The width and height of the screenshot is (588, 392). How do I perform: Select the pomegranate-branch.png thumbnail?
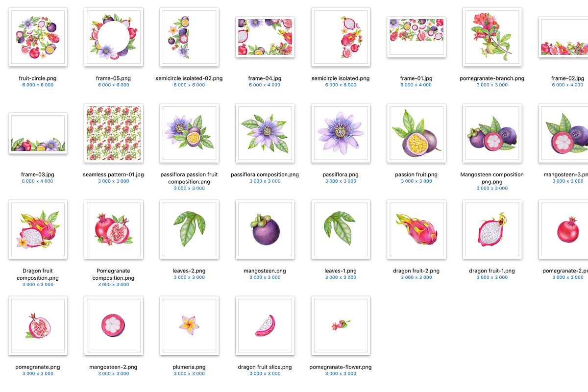(x=492, y=37)
